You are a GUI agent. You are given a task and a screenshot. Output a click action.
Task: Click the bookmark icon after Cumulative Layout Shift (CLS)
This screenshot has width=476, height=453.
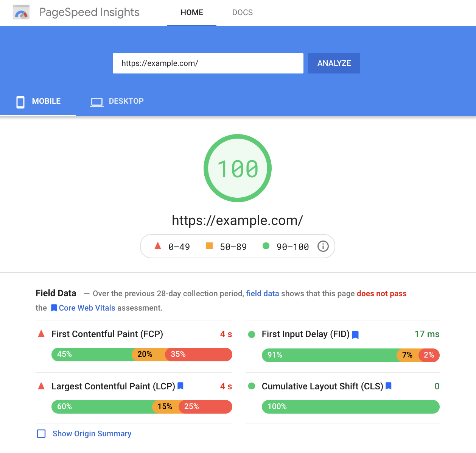coord(389,386)
